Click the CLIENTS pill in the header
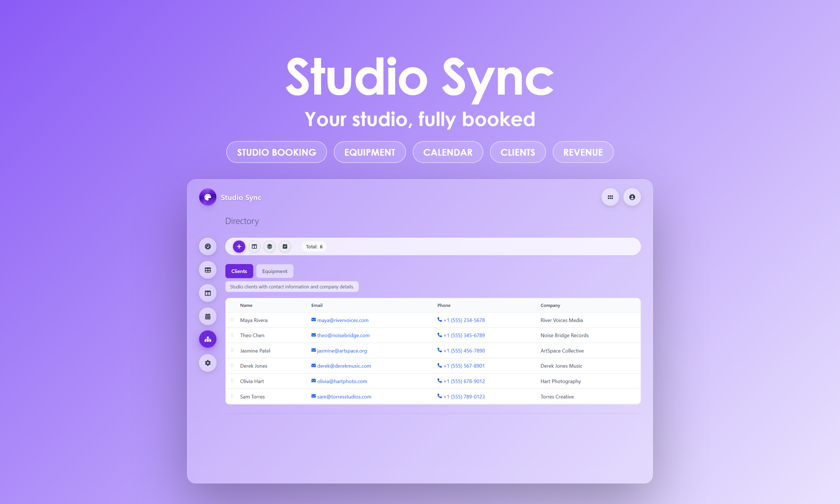Image resolution: width=840 pixels, height=504 pixels. 518,152
